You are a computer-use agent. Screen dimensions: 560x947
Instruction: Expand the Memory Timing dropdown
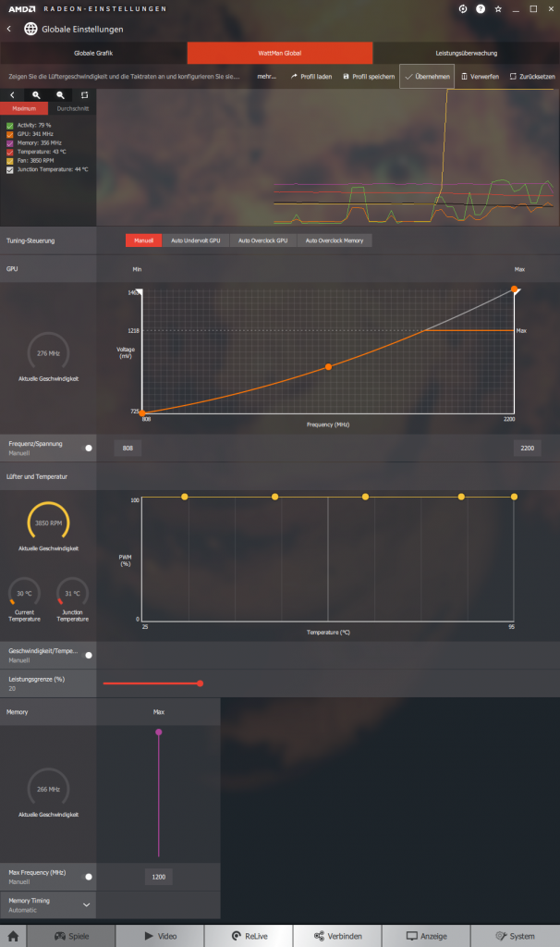(86, 904)
